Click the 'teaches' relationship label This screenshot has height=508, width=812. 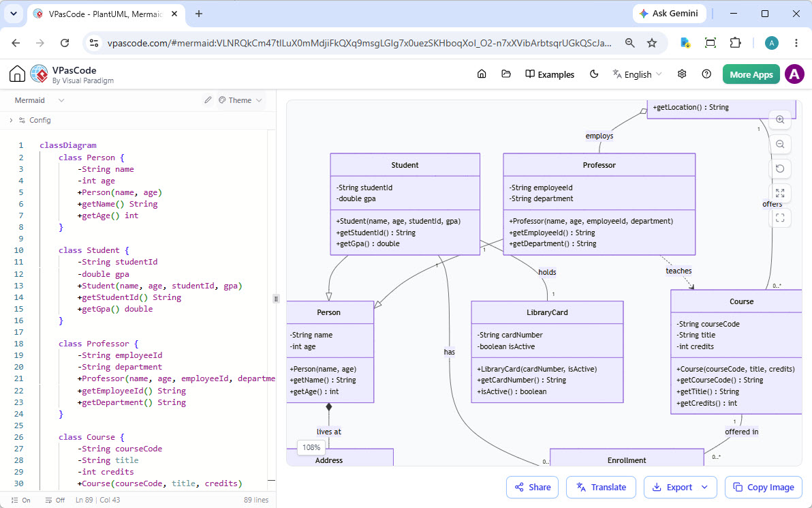pos(678,271)
